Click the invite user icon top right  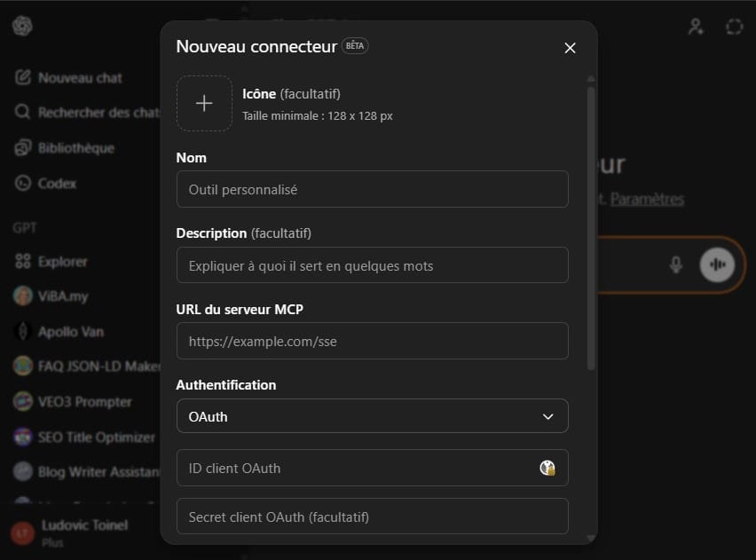[x=696, y=27]
